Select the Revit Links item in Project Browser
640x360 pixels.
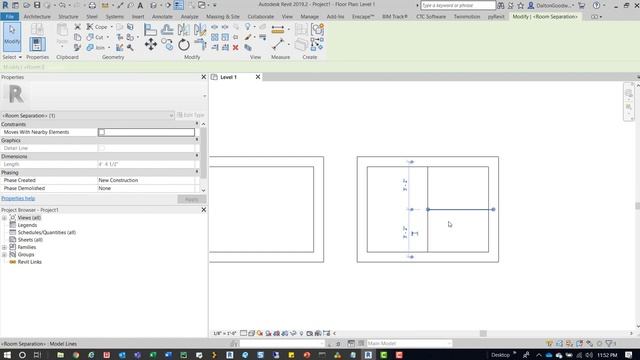[29, 262]
